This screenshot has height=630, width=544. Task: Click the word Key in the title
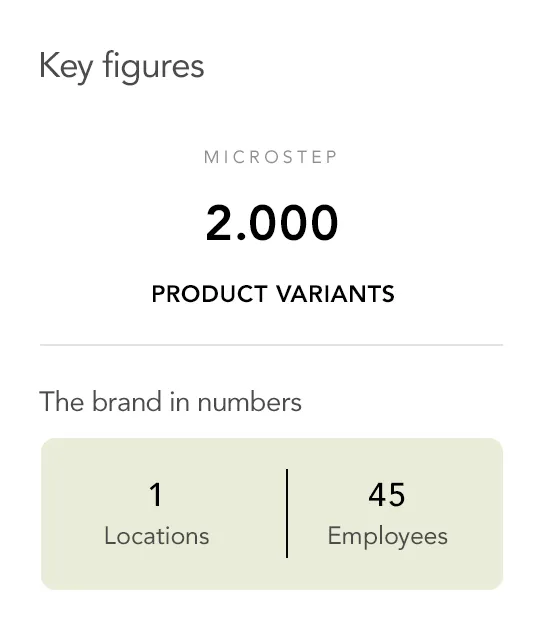pyautogui.click(x=66, y=67)
